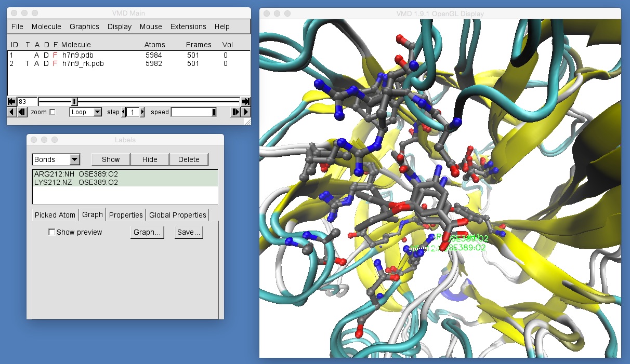Check the Show preview box

(x=51, y=232)
